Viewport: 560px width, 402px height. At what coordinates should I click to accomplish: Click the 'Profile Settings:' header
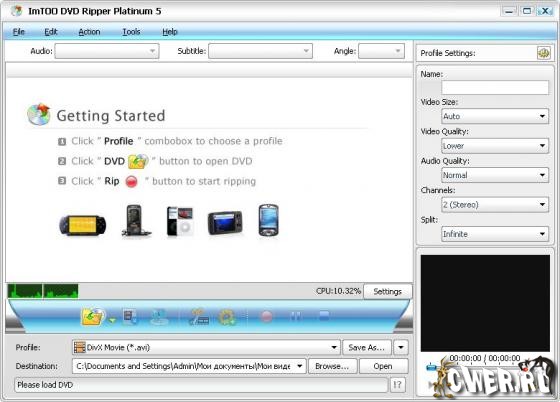tap(448, 53)
